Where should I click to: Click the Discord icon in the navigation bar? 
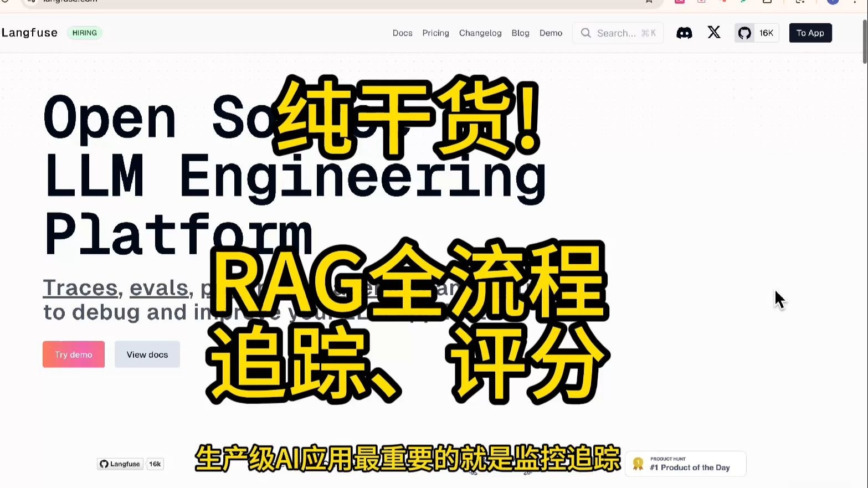coord(684,33)
